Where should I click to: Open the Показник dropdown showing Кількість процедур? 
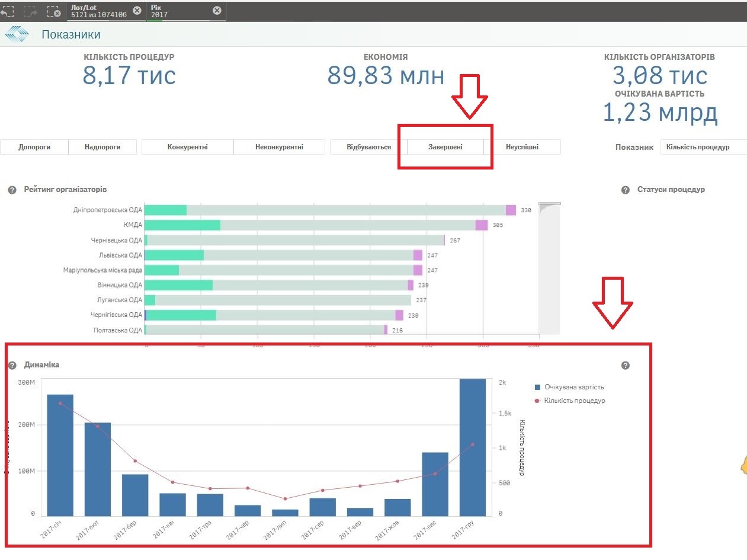[x=703, y=147]
